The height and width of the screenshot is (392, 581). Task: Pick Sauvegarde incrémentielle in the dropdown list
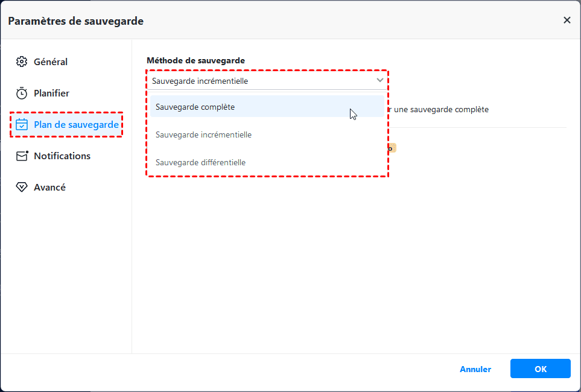pos(203,134)
